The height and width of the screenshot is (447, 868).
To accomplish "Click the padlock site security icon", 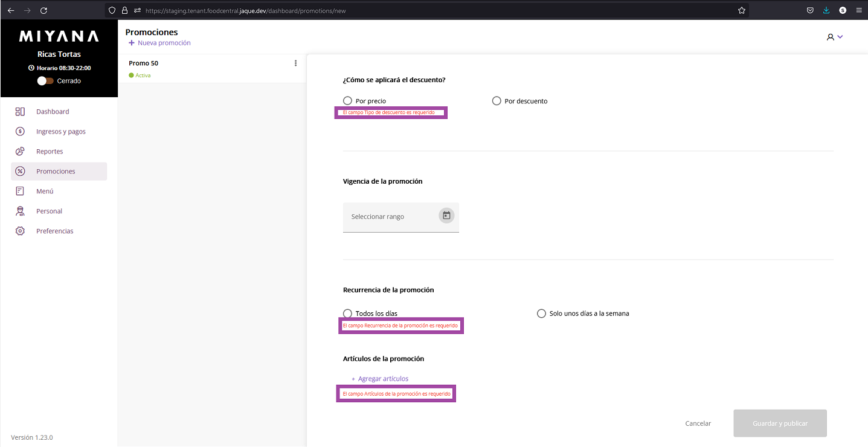I will [125, 10].
